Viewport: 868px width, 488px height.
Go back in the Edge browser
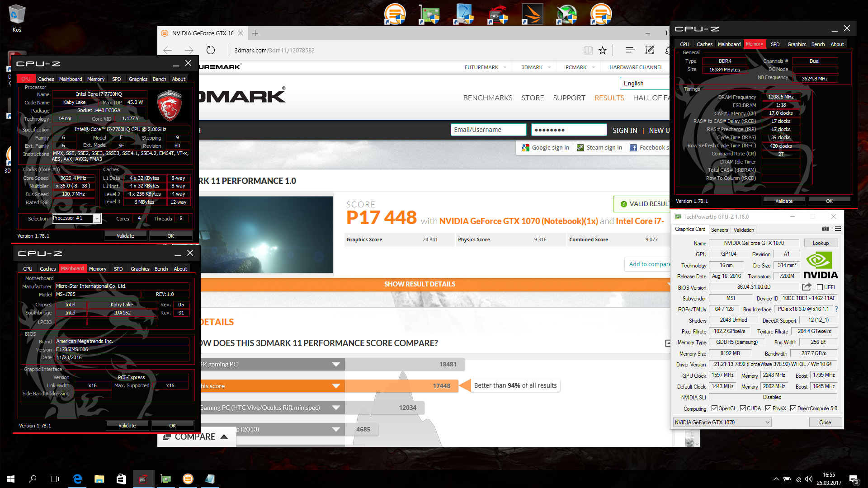pos(168,50)
